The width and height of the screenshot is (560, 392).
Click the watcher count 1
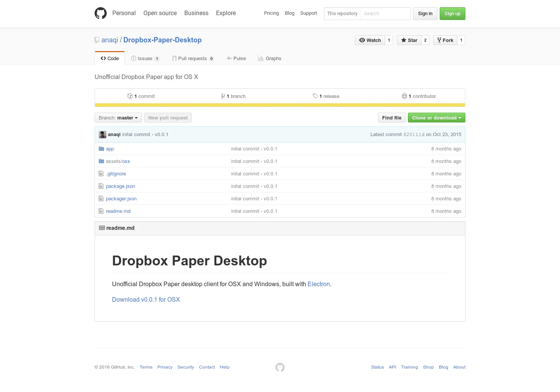coord(389,40)
